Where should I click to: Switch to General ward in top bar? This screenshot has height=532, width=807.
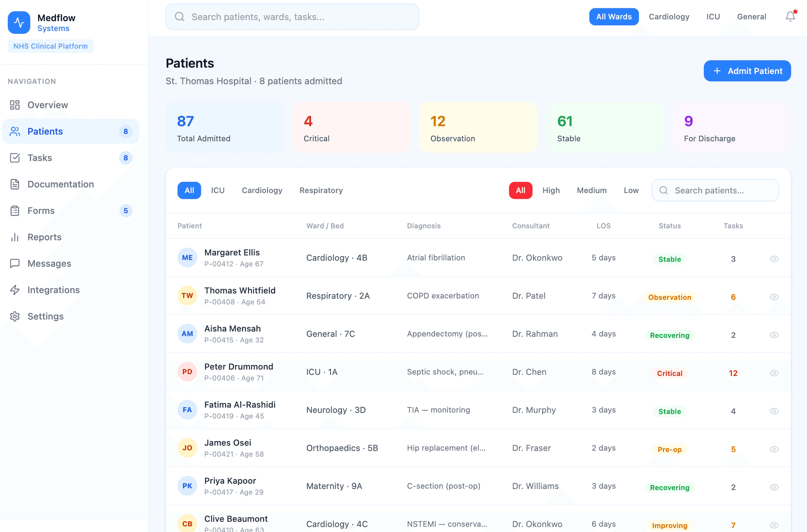[x=751, y=17]
